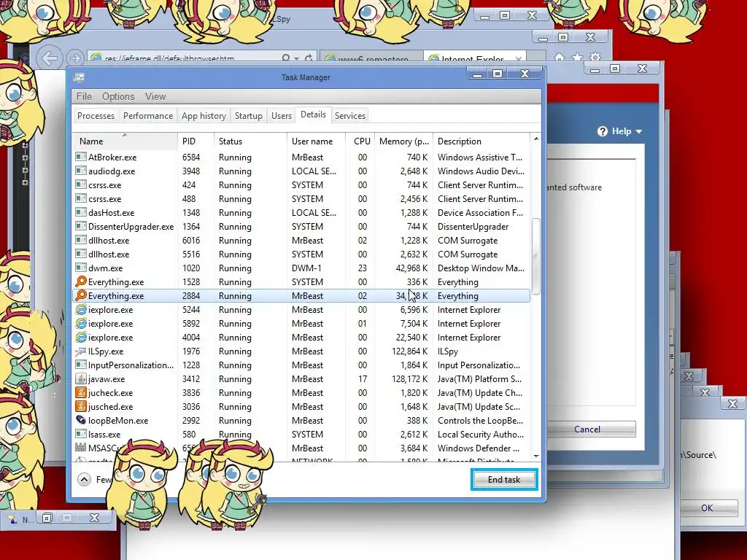
Task: Click Internet Explorer forward arrow button
Action: [74, 58]
